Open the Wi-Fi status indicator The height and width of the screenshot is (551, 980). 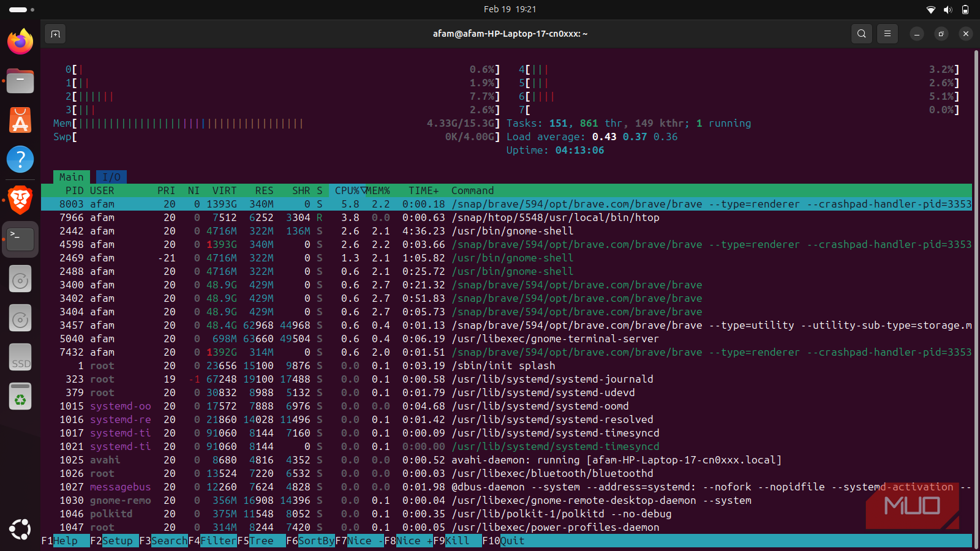(x=931, y=9)
